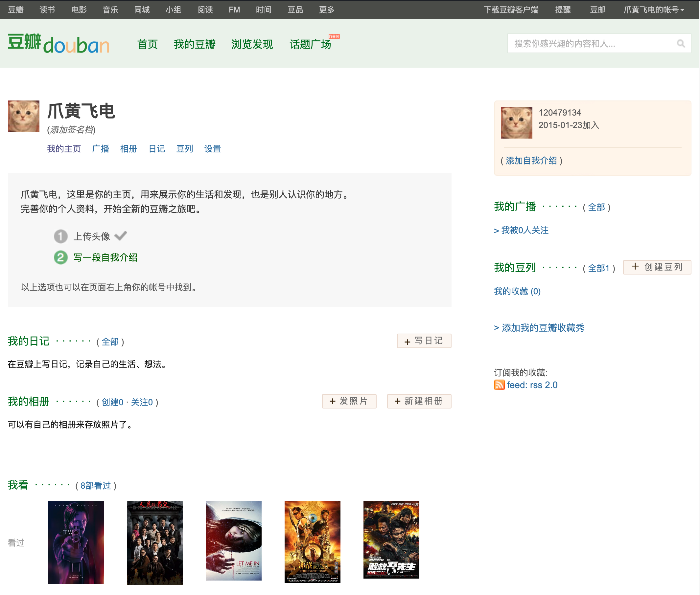The width and height of the screenshot is (700, 595).
Task: Open the 更多 menu in the top bar
Action: (x=326, y=10)
